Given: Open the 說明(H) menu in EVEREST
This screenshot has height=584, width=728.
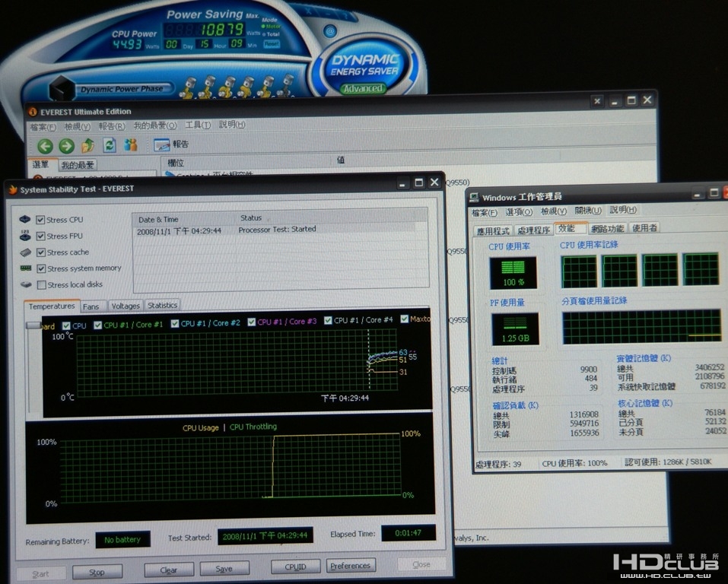Looking at the screenshot, I should 232,125.
